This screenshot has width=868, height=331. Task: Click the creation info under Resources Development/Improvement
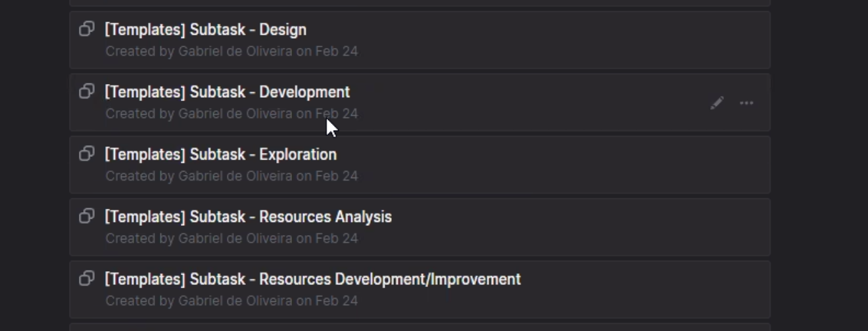(x=231, y=301)
